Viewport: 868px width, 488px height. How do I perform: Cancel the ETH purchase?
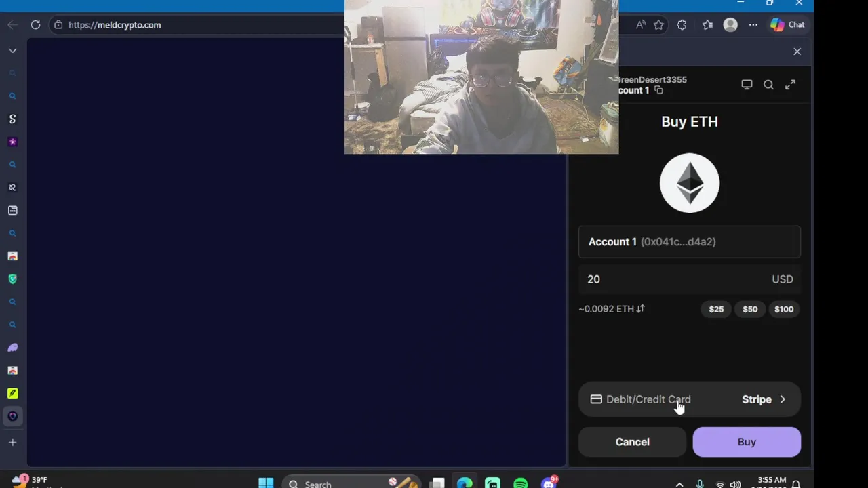click(x=632, y=442)
